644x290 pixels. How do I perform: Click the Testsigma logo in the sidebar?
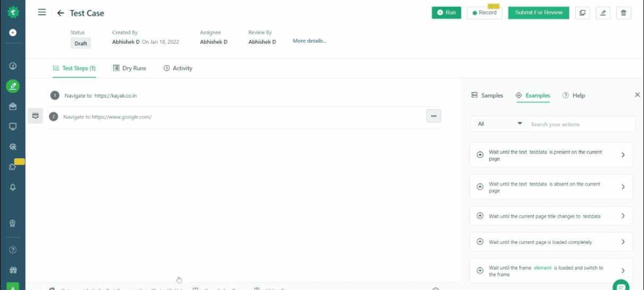(x=13, y=12)
